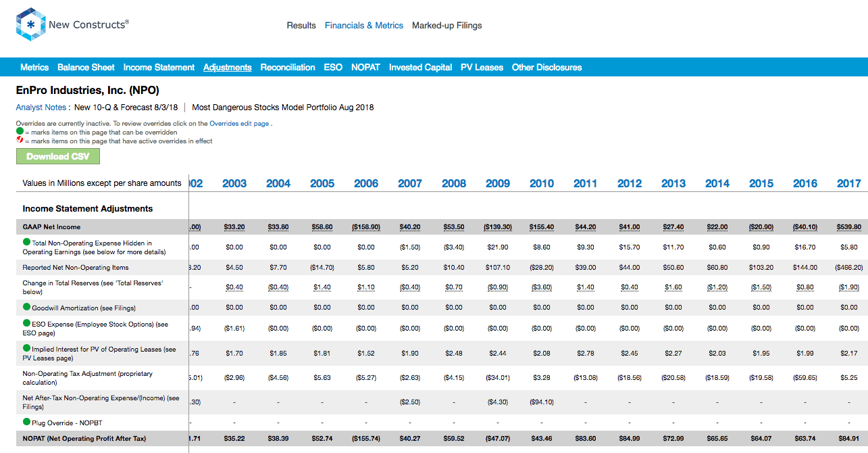
Task: Click GAAP Net Income value ($158.90) for 2006
Action: click(366, 227)
